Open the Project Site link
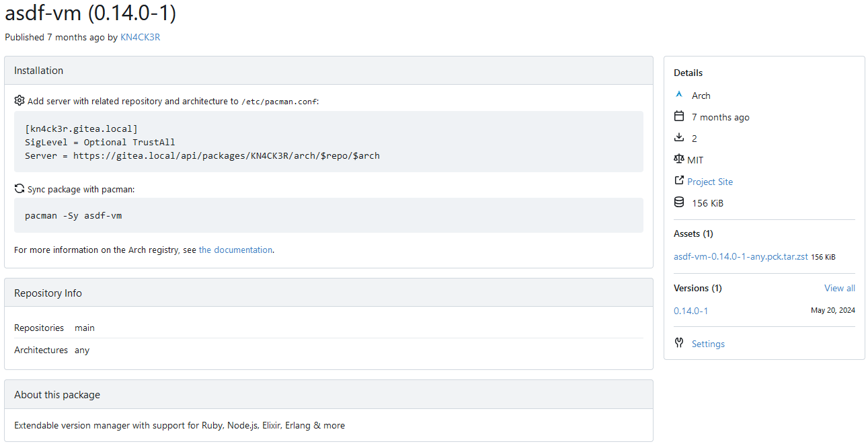The image size is (868, 446). (x=710, y=182)
